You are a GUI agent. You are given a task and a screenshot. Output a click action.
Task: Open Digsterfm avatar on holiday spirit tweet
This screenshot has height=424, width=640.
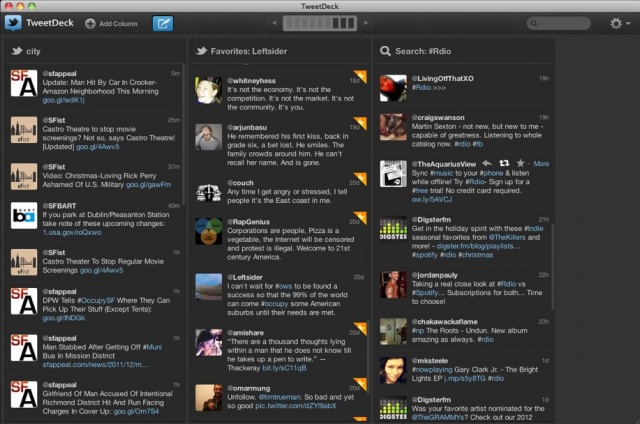tap(393, 229)
